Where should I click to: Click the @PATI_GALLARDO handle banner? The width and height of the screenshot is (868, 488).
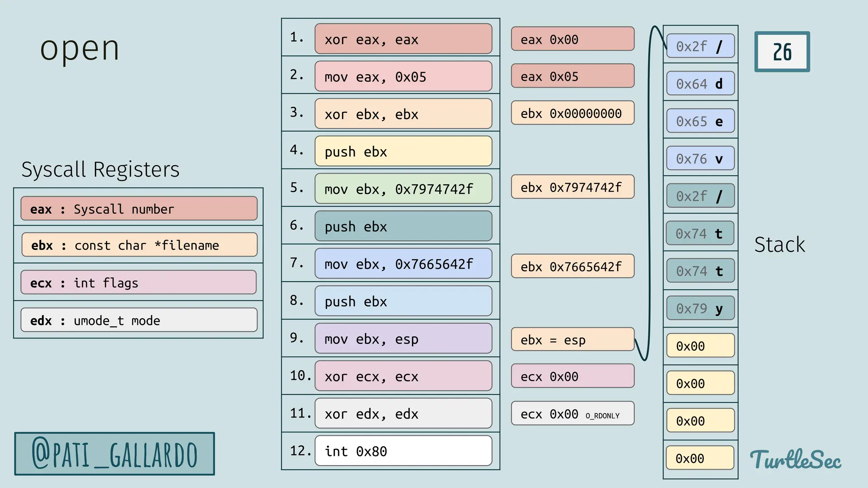(x=114, y=454)
